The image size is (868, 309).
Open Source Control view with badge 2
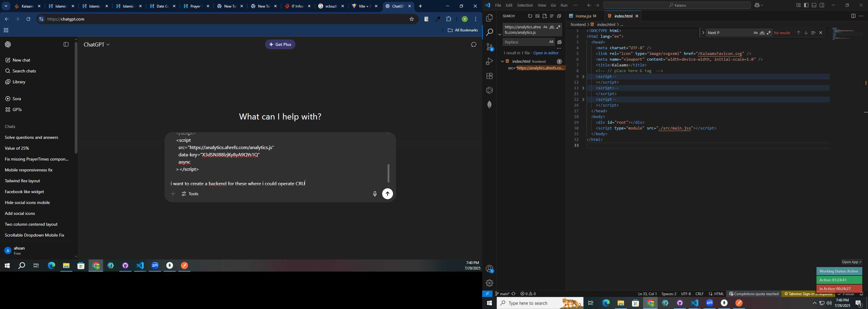(x=489, y=47)
